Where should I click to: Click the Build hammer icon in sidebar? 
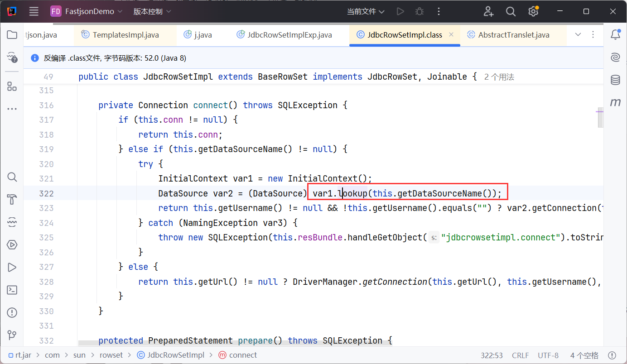(x=12, y=200)
